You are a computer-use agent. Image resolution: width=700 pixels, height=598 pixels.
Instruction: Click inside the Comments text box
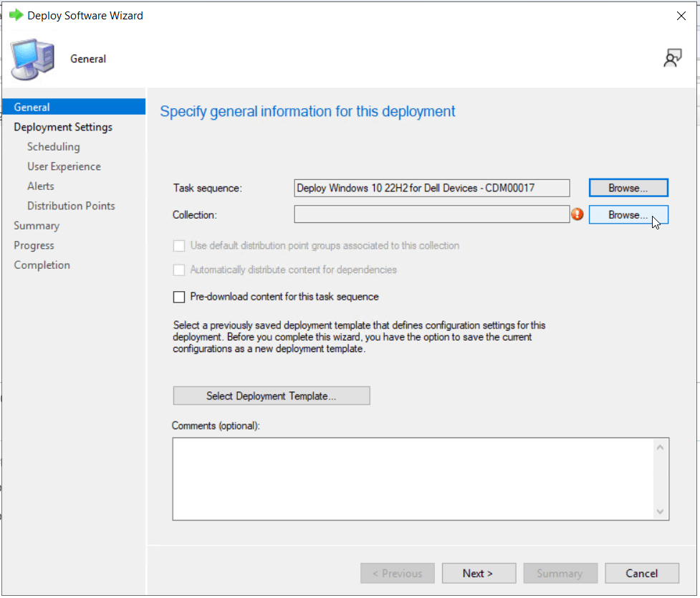pos(412,478)
